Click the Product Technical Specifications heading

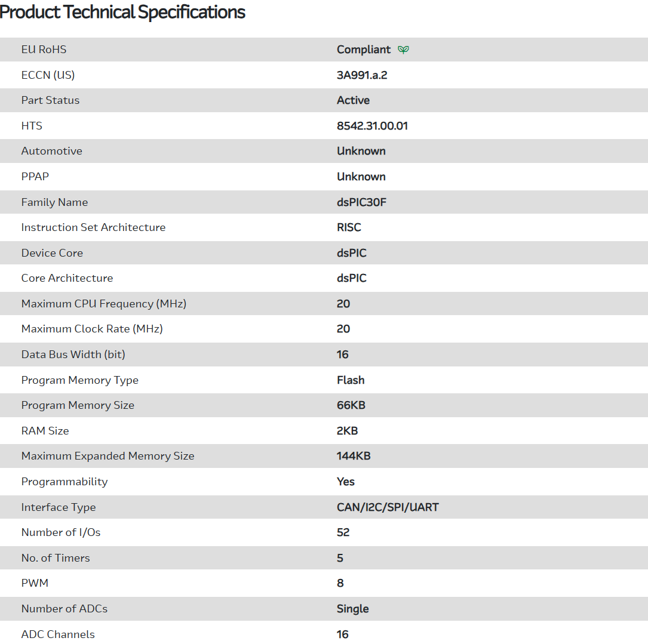pyautogui.click(x=122, y=12)
